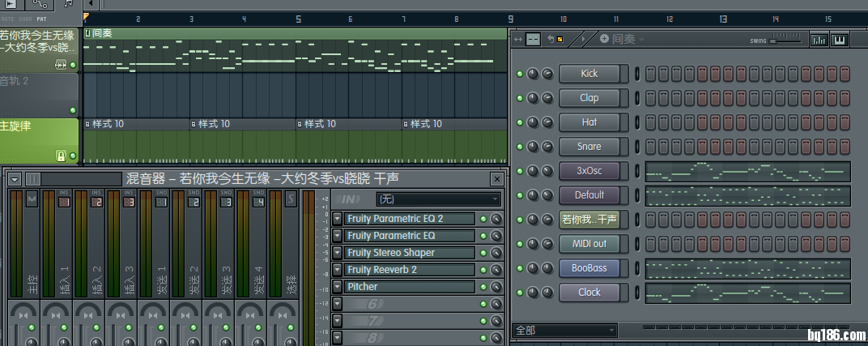This screenshot has width=868, height=346.
Task: Select the mixer master track M icon
Action: tap(32, 199)
